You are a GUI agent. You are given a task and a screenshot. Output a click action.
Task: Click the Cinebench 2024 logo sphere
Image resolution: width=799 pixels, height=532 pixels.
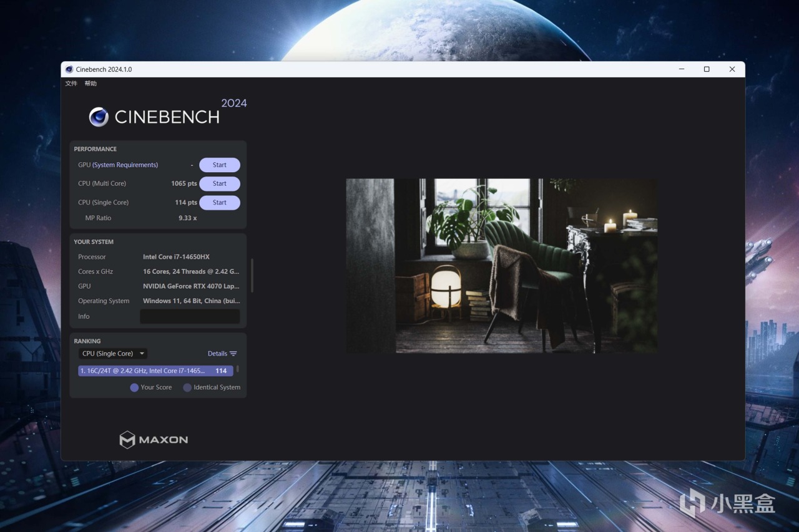pyautogui.click(x=99, y=117)
